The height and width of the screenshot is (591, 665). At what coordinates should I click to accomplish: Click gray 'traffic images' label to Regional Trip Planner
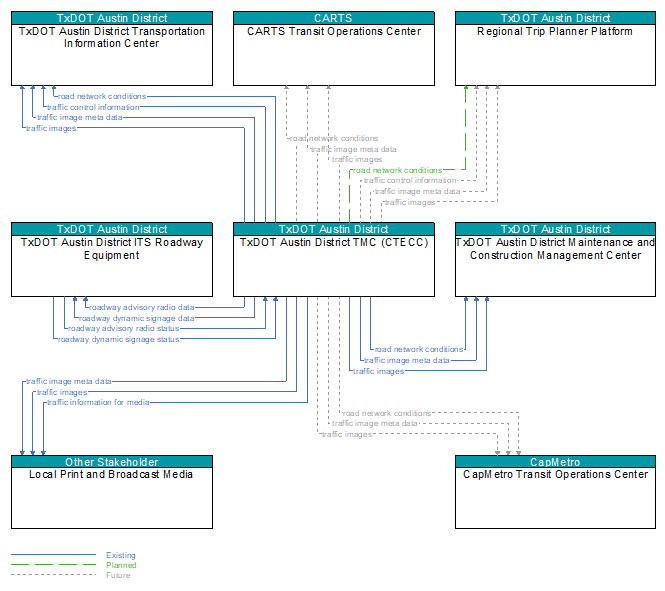[x=410, y=202]
